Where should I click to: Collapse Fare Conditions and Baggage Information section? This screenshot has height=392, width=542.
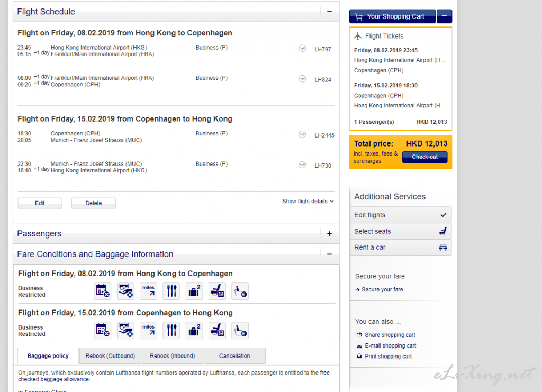click(x=329, y=254)
